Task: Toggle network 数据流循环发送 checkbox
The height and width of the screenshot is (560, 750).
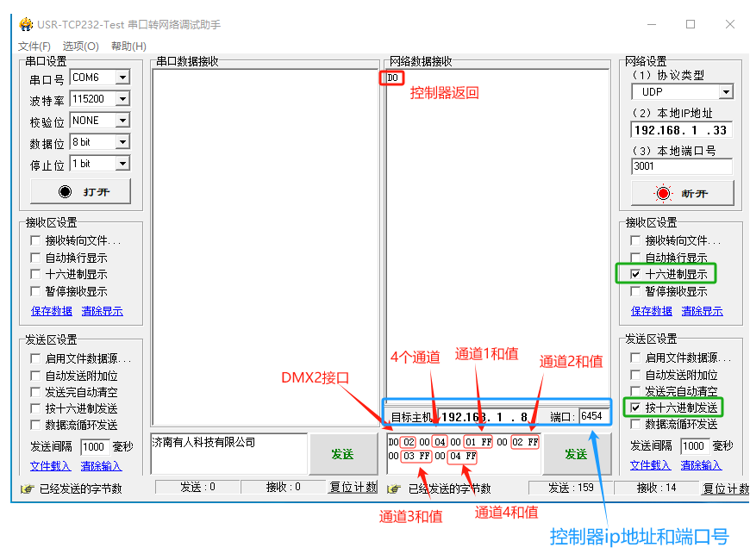Action: [x=635, y=424]
